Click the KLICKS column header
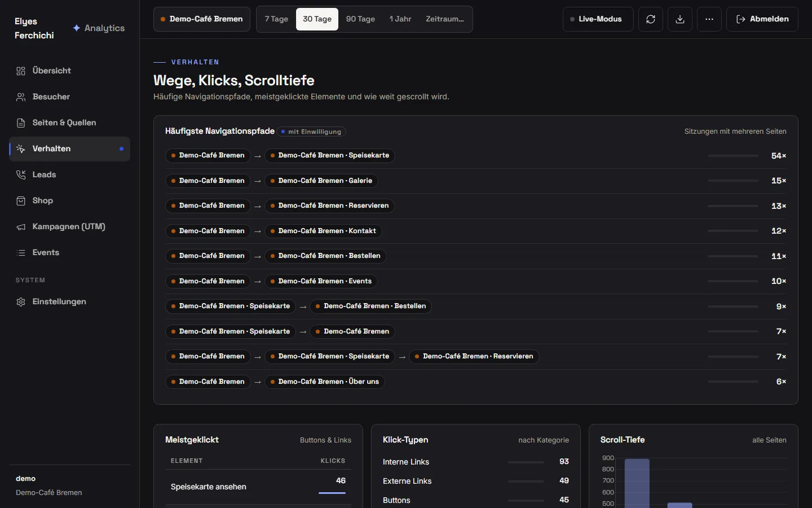 point(333,461)
